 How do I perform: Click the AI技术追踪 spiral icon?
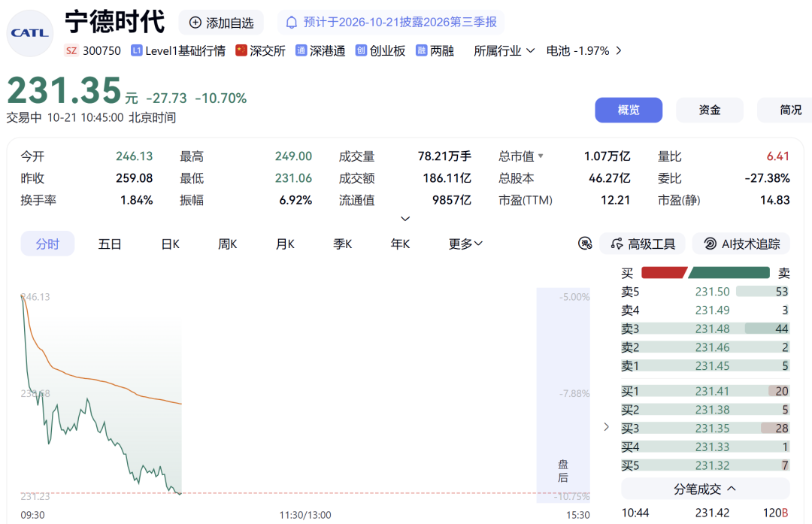pos(710,244)
